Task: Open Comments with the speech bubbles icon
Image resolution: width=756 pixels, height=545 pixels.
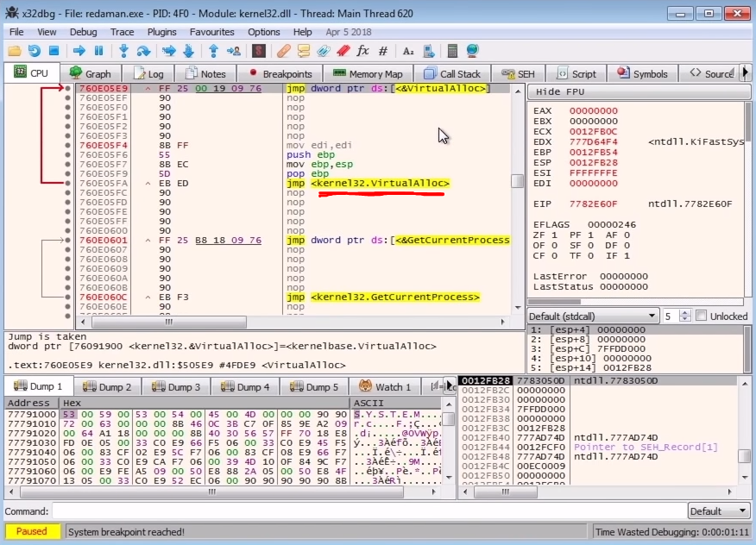Action: (304, 51)
